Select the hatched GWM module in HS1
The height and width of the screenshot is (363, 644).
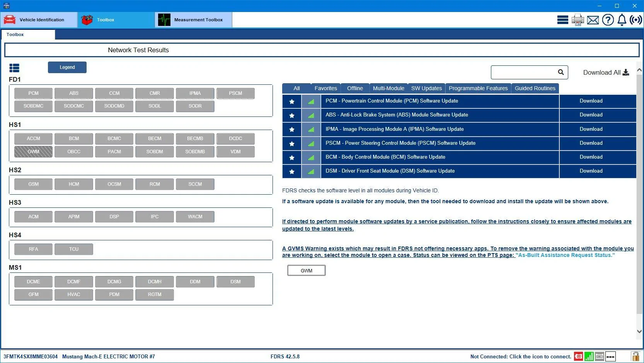(33, 152)
